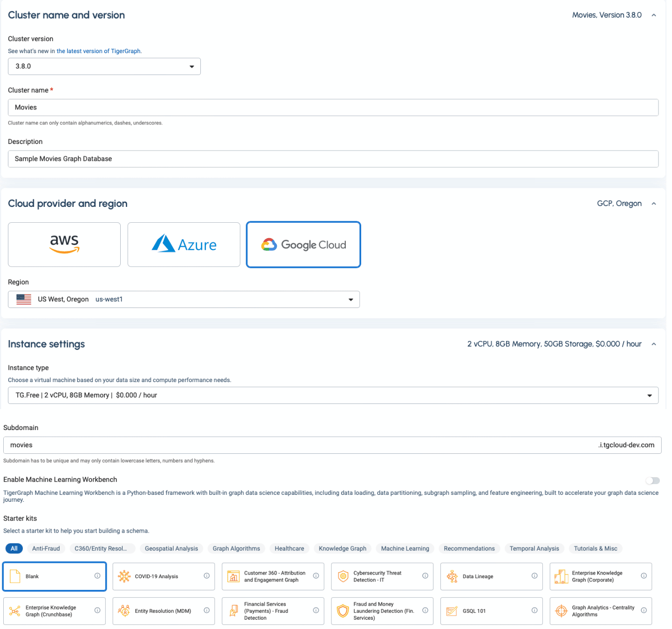Click the Cluster name input field
The image size is (672, 629).
333,108
